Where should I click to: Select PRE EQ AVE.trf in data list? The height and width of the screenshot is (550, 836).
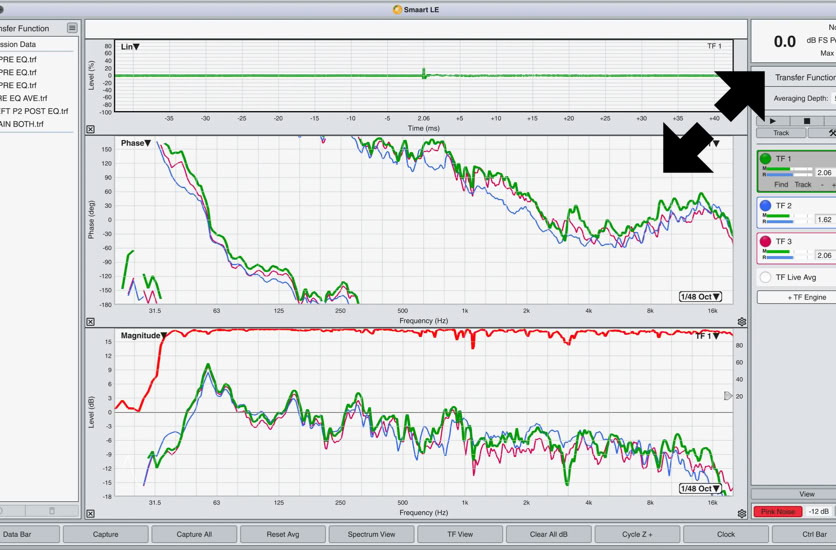tap(24, 98)
